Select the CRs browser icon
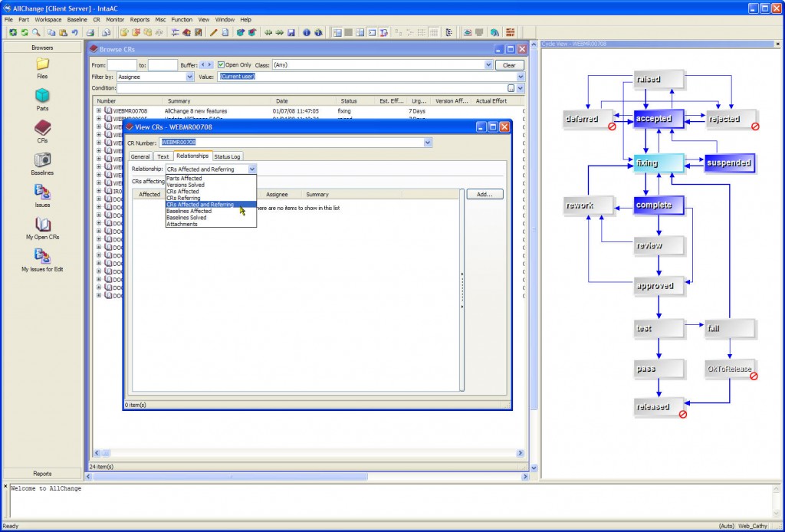The height and width of the screenshot is (532, 785). point(42,128)
